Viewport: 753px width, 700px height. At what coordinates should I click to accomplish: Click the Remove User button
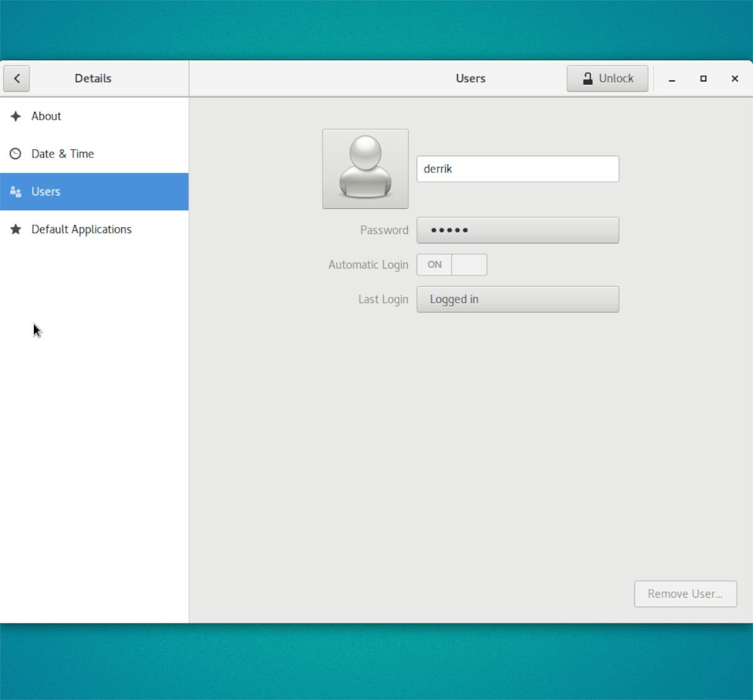click(685, 594)
